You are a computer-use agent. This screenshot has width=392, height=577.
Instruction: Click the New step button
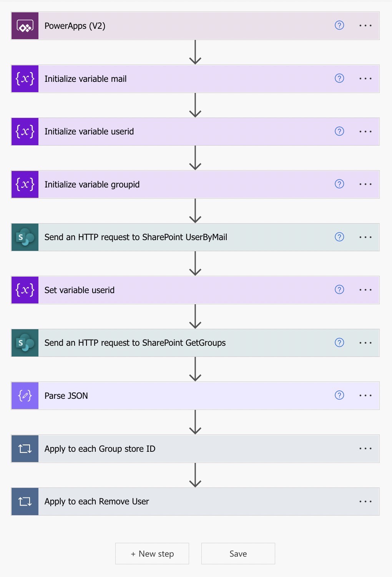coord(152,554)
